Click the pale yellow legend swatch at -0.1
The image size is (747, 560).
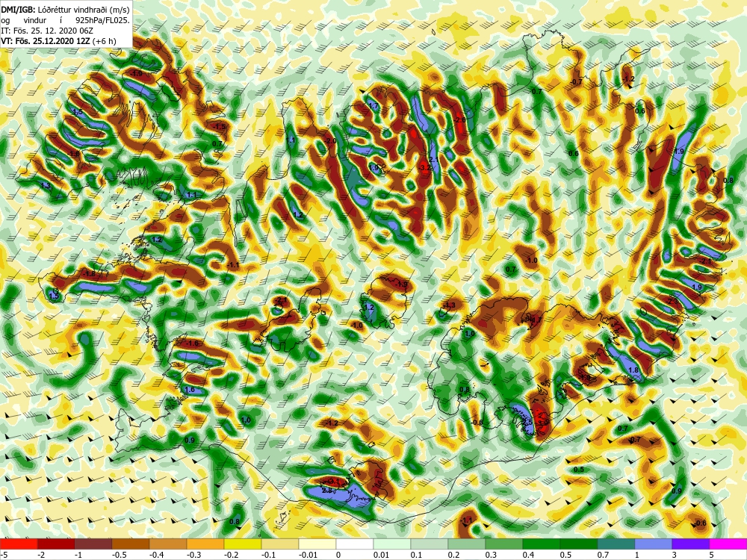280,544
